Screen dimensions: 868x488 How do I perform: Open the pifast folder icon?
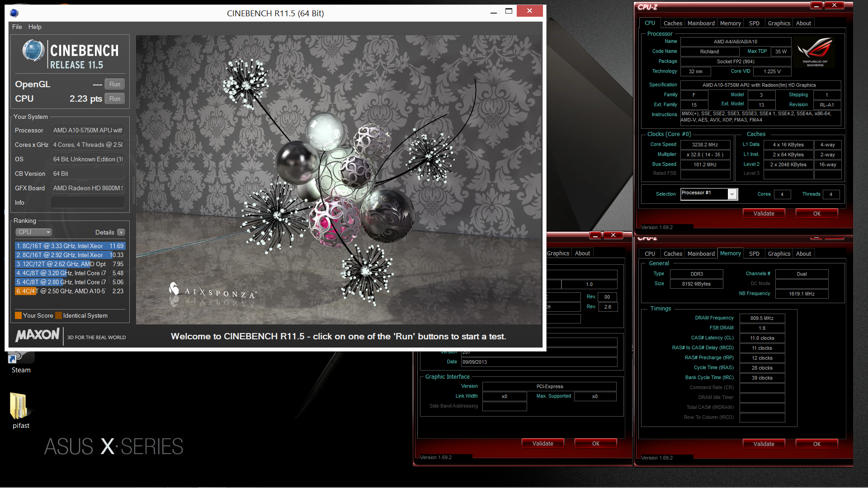click(x=21, y=410)
